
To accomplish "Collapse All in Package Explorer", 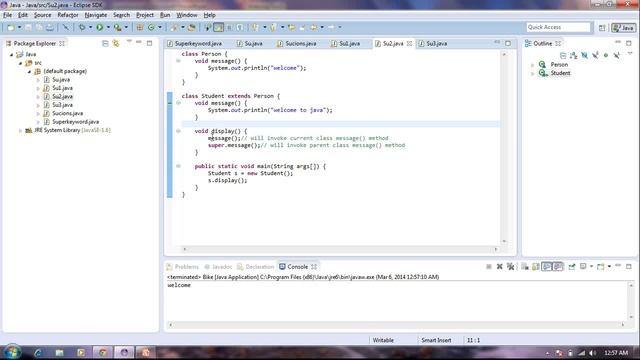I will [x=105, y=43].
